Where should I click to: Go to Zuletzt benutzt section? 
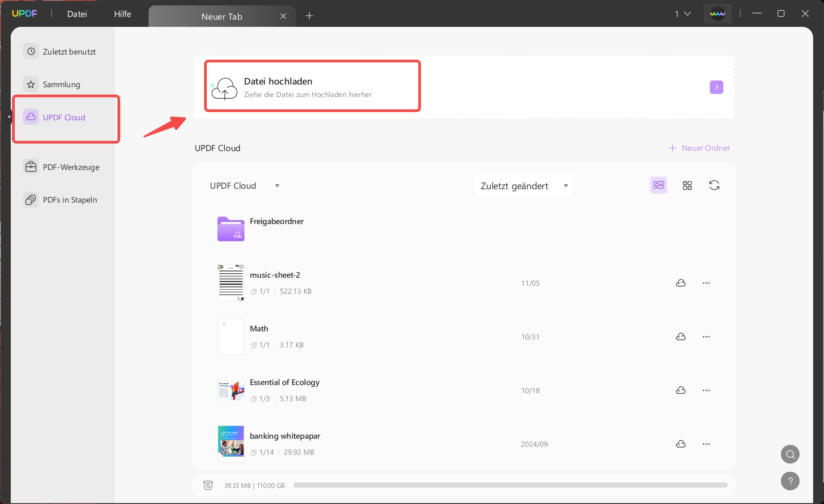pyautogui.click(x=69, y=51)
